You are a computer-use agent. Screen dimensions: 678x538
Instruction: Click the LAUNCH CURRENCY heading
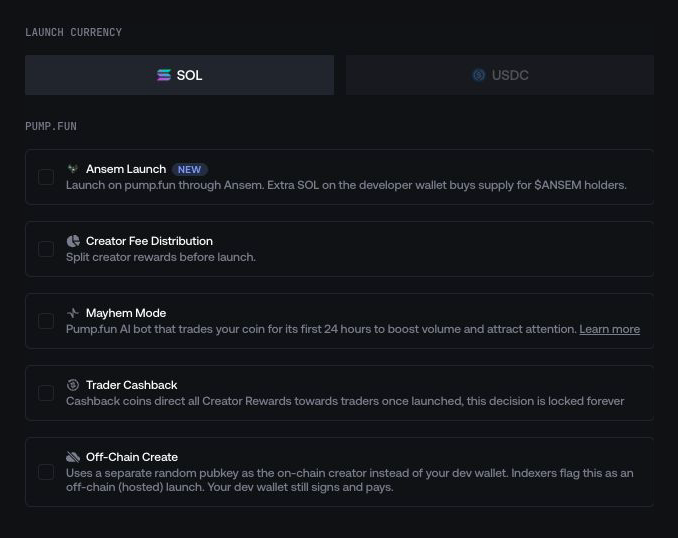74,32
